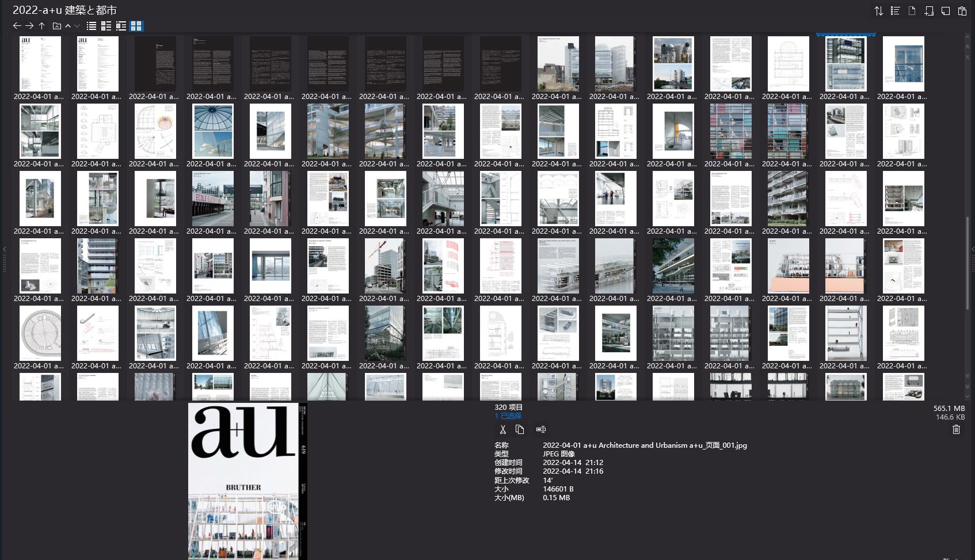Click the 距上次修改 property label
Screen dimensions: 975x560
coord(512,480)
